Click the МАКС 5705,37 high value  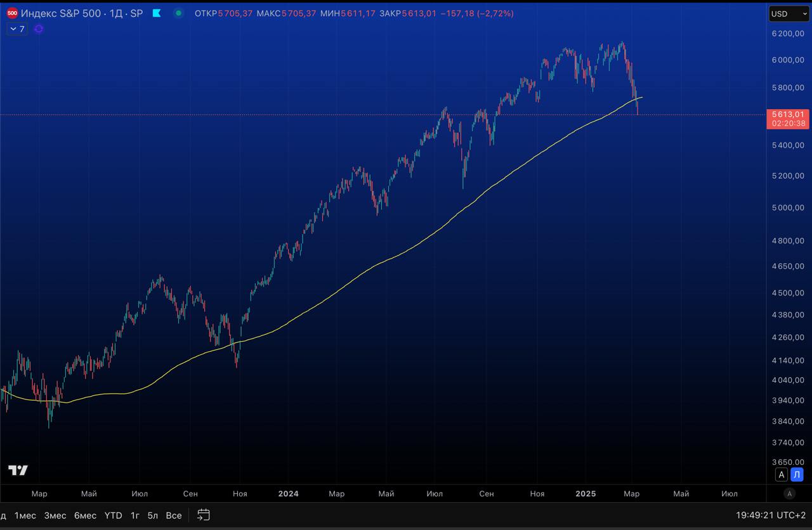coord(286,13)
